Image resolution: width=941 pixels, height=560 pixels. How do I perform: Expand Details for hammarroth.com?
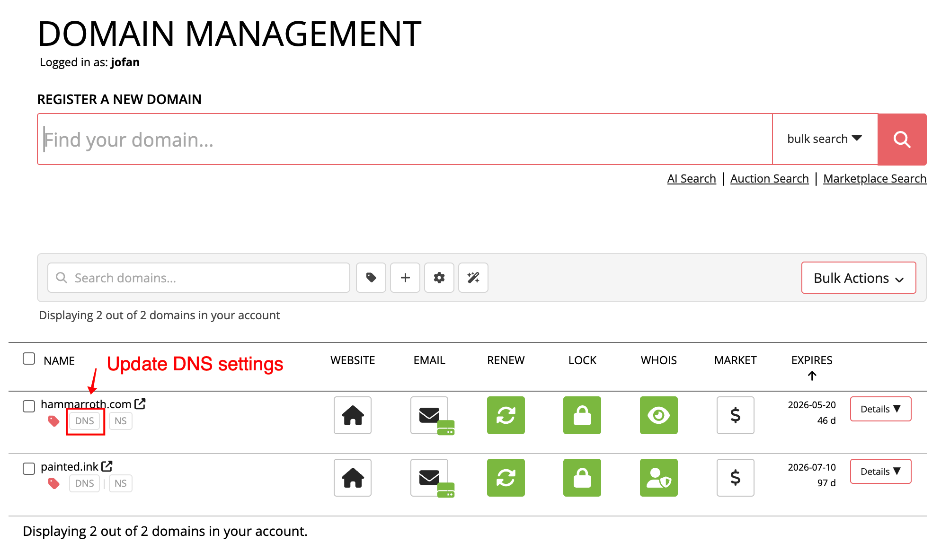pos(880,409)
